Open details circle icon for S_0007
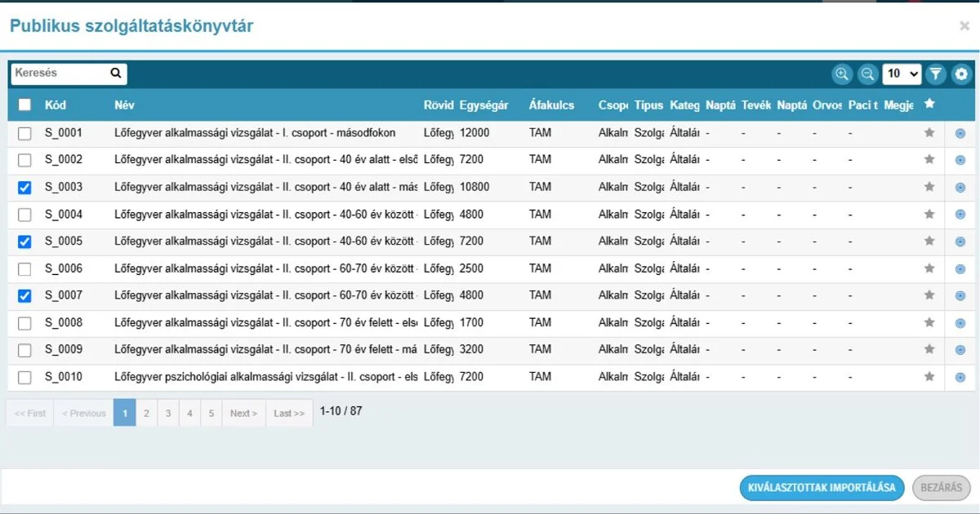This screenshot has height=514, width=980. click(960, 296)
